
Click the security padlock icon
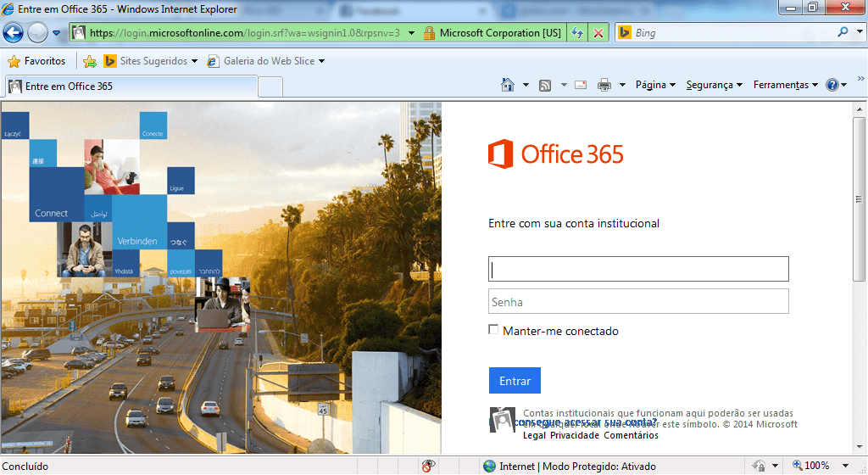[x=429, y=33]
